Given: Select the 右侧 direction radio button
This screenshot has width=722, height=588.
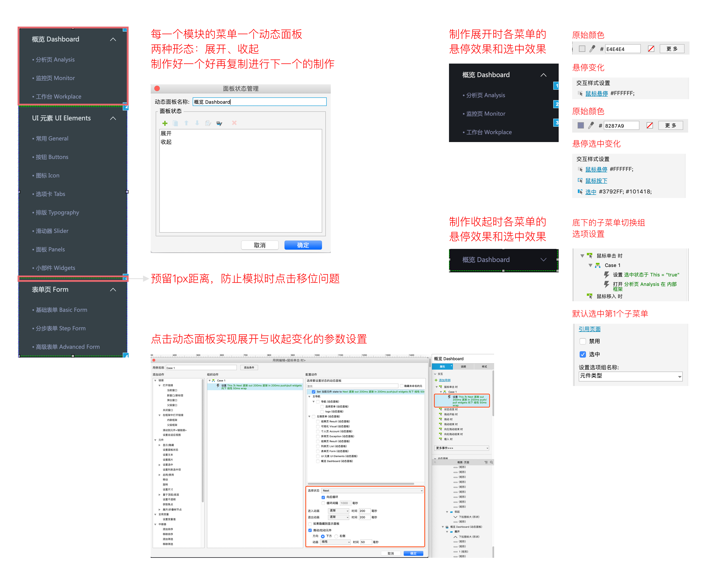Looking at the screenshot, I should [x=336, y=537].
